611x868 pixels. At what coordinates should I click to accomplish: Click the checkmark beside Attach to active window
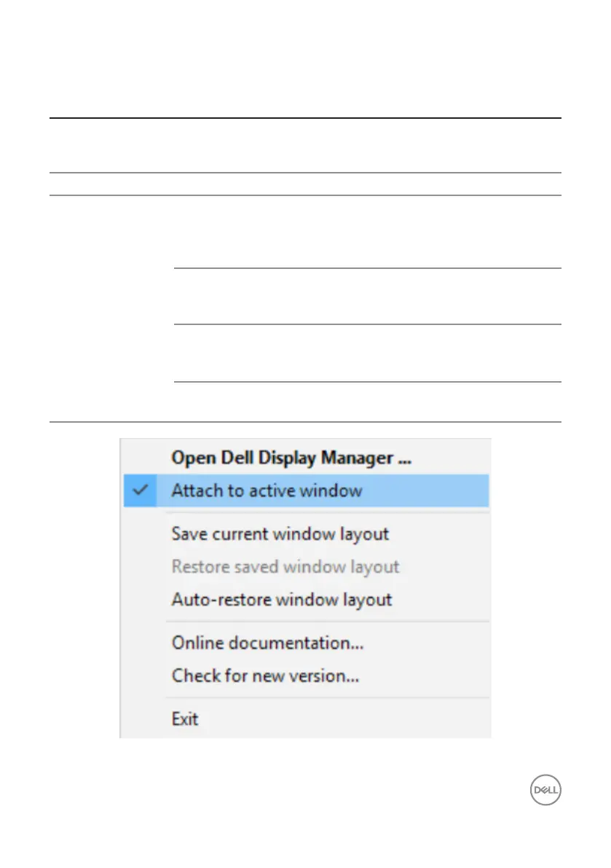(x=141, y=490)
